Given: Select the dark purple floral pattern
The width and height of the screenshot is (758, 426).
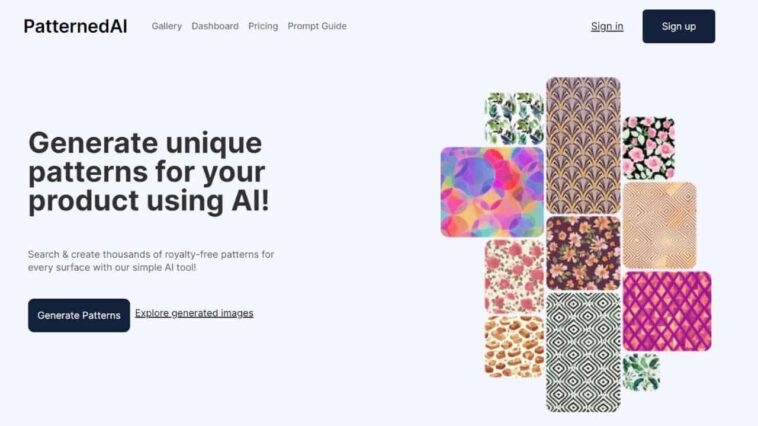Looking at the screenshot, I should [583, 253].
